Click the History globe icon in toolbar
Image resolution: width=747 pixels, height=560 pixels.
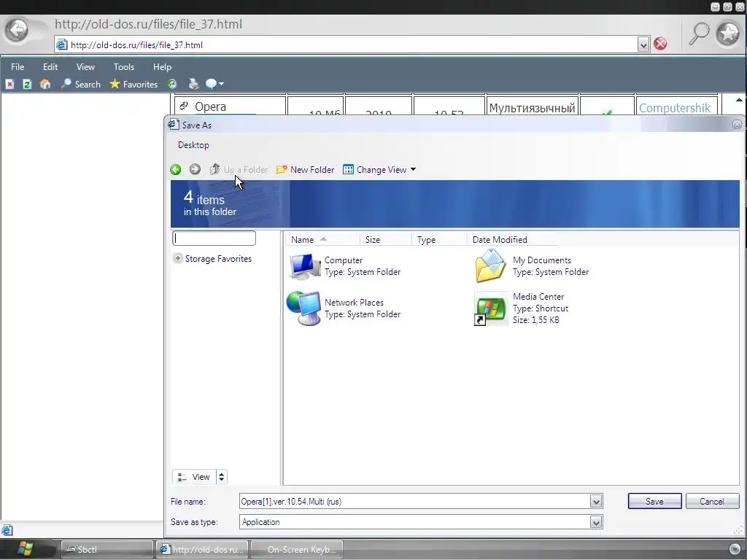click(172, 85)
